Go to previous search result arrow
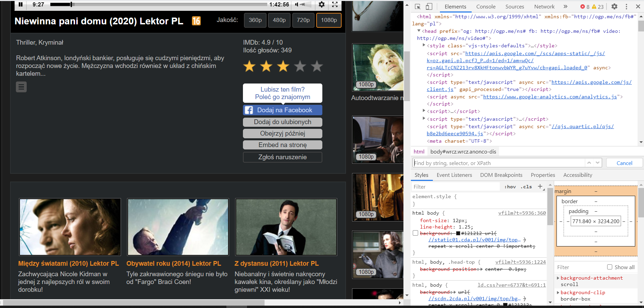The height and width of the screenshot is (308, 644). [589, 163]
